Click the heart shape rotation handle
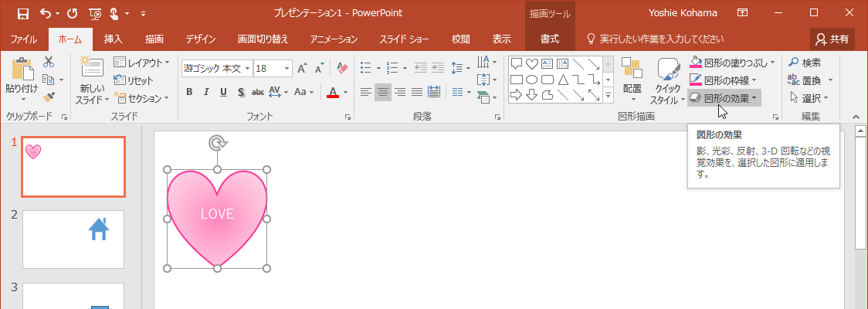This screenshot has width=868, height=309. (x=218, y=144)
